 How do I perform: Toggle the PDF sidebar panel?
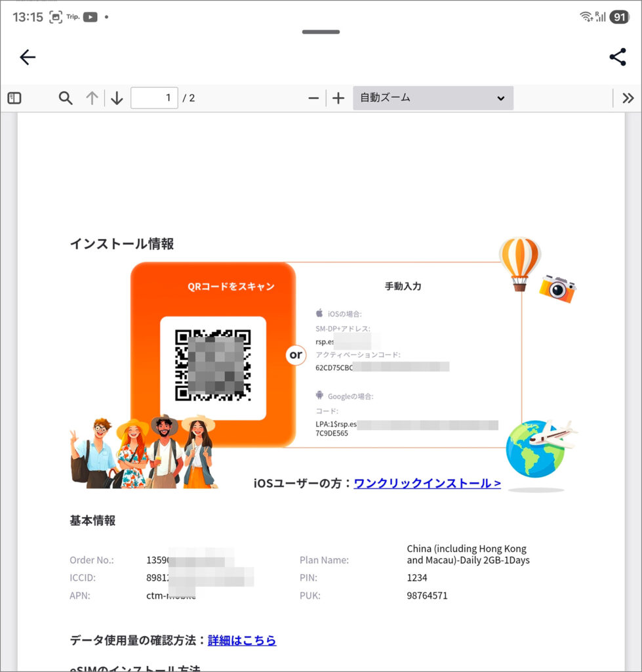(x=14, y=98)
